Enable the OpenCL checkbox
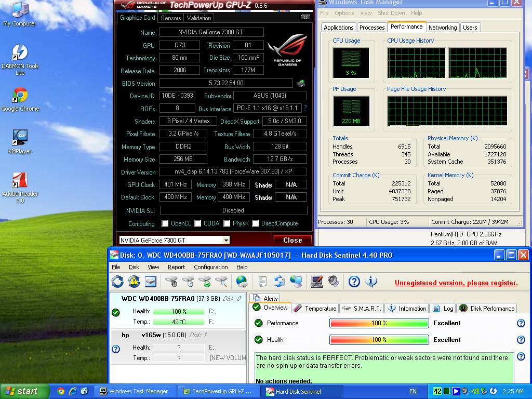532x399 pixels. point(165,223)
